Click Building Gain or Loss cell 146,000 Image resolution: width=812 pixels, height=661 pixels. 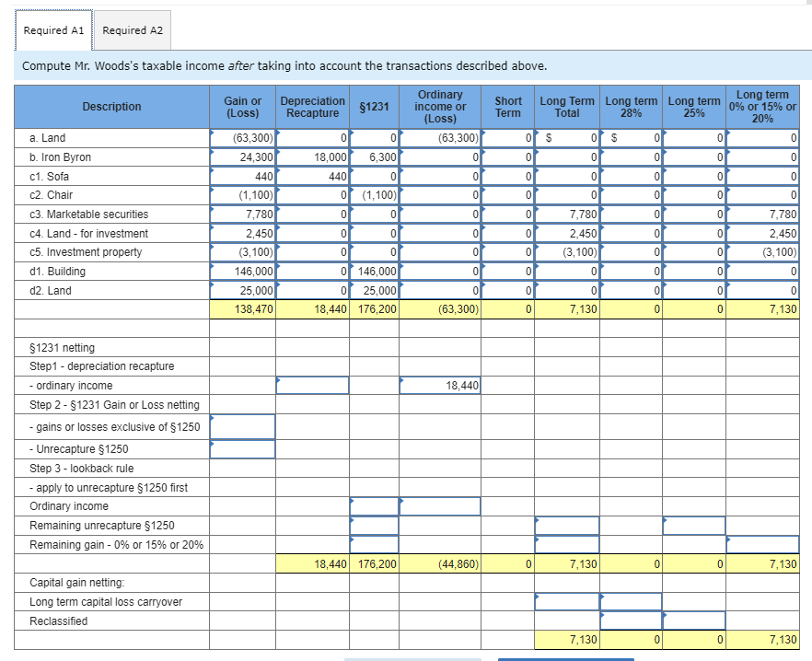click(242, 271)
